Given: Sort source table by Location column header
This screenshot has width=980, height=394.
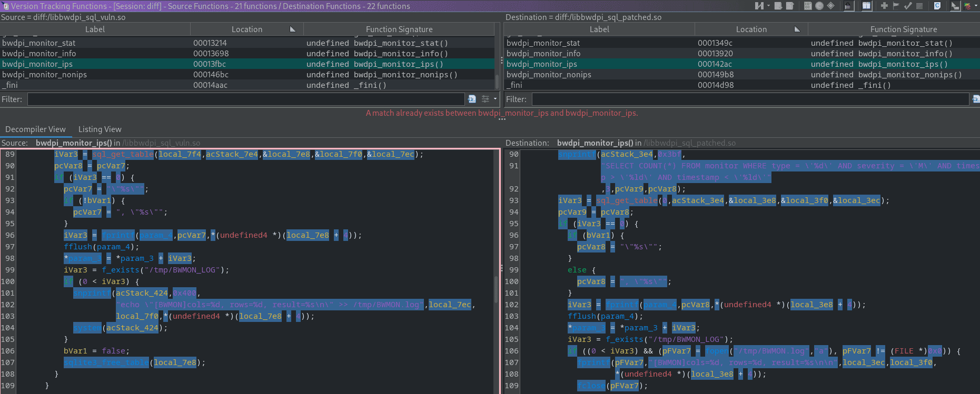Looking at the screenshot, I should pyautogui.click(x=247, y=29).
